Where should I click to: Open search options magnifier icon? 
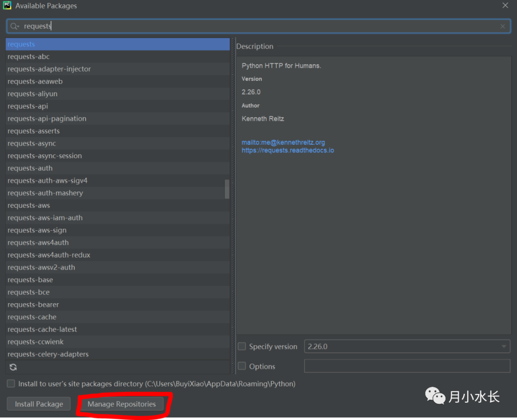pyautogui.click(x=14, y=26)
